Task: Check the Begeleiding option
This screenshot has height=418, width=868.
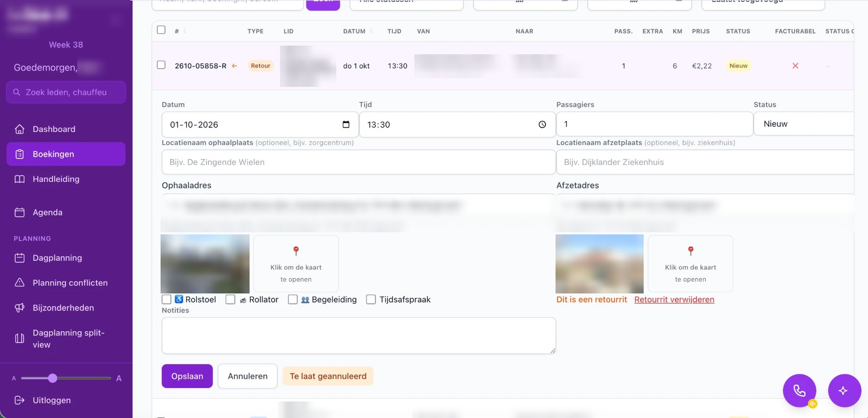Action: pyautogui.click(x=293, y=299)
